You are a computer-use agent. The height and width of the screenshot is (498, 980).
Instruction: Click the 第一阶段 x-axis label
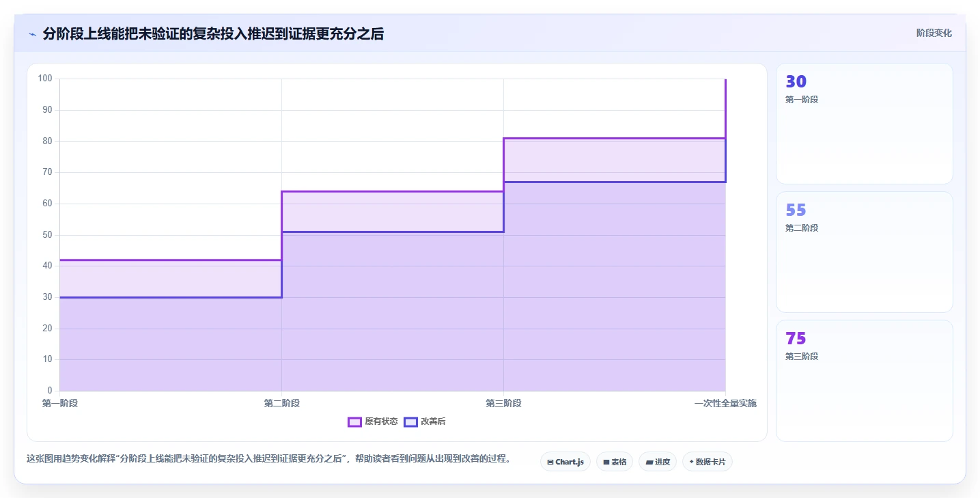click(x=60, y=404)
